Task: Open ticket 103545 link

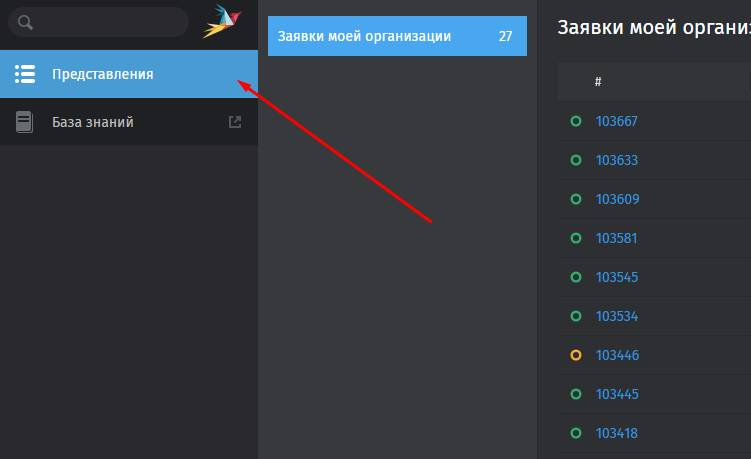Action: 616,277
